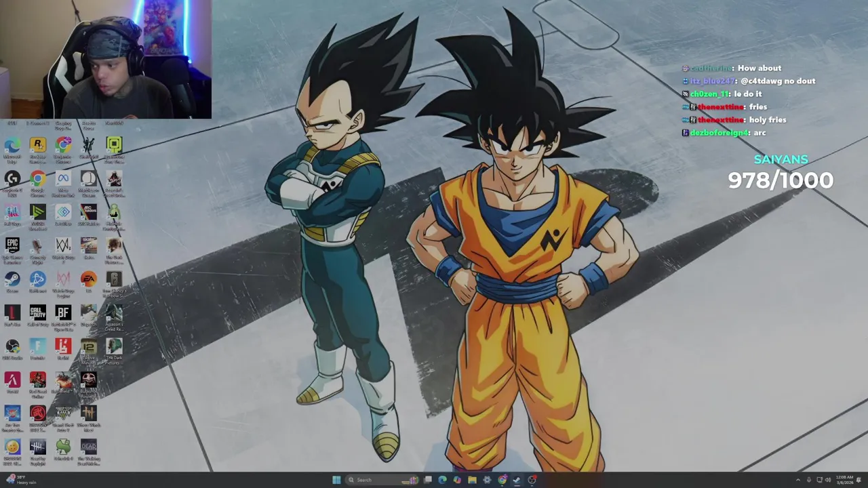The width and height of the screenshot is (868, 488).
Task: Open Settings gear from taskbar
Action: click(x=487, y=480)
